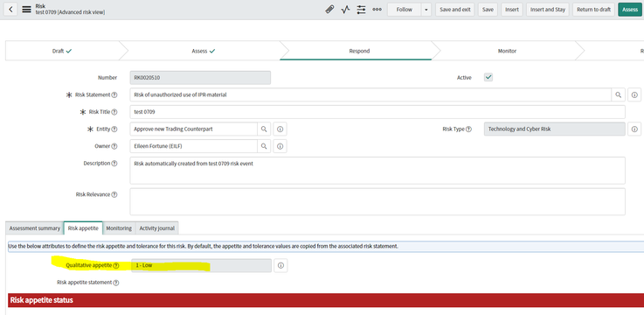This screenshot has width=644, height=315.
Task: Look up Owner with the magnifier icon
Action: pyautogui.click(x=264, y=146)
